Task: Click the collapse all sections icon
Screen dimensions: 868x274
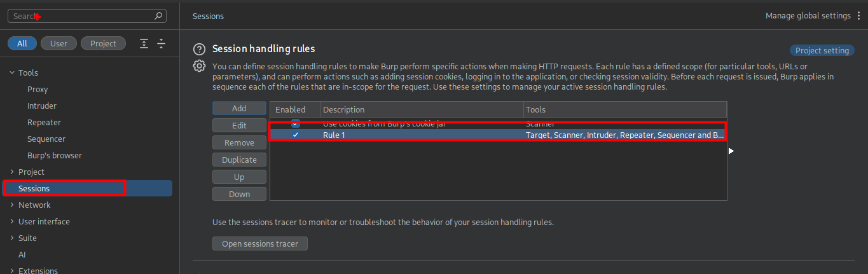Action: click(x=161, y=43)
